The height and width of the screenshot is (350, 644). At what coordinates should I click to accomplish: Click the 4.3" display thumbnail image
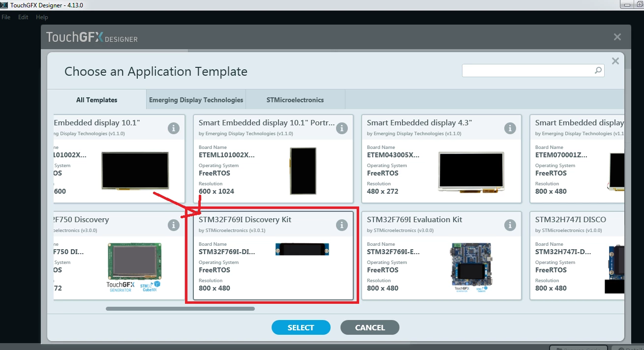pos(472,171)
